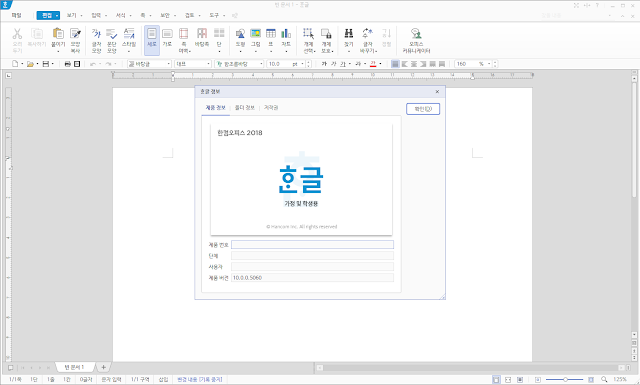Click the Save disk icon

tap(46, 64)
